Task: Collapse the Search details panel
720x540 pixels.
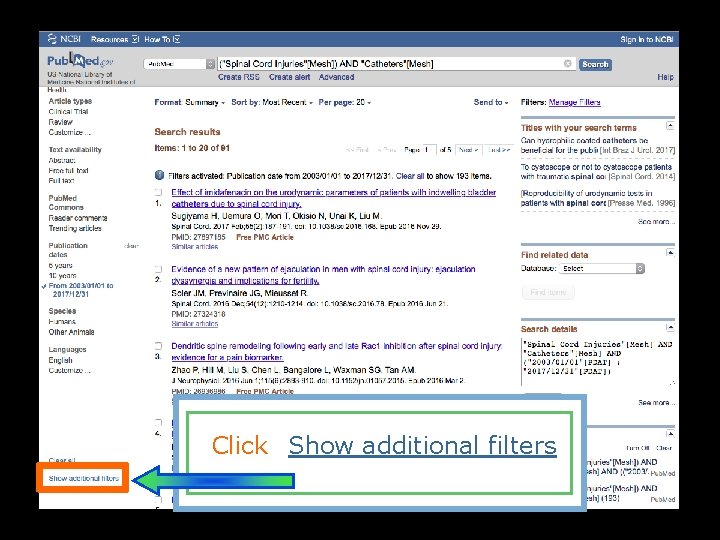Action: point(670,327)
